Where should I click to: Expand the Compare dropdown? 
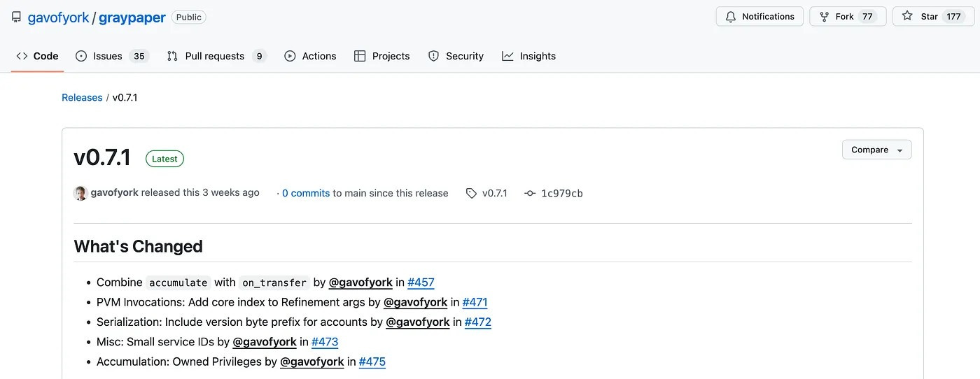tap(877, 150)
